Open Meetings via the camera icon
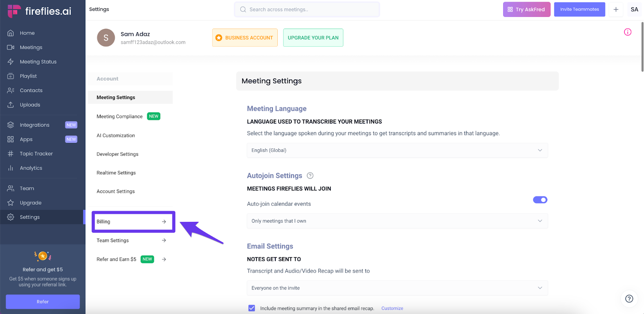 coord(10,48)
